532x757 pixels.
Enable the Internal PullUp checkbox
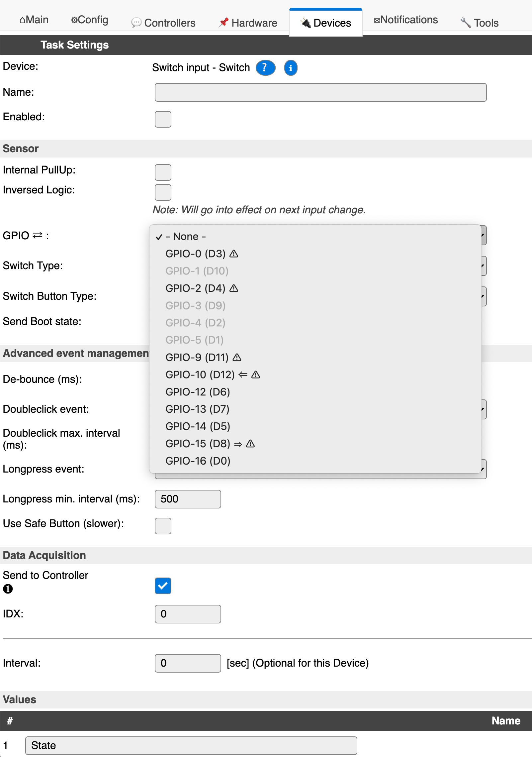click(163, 172)
